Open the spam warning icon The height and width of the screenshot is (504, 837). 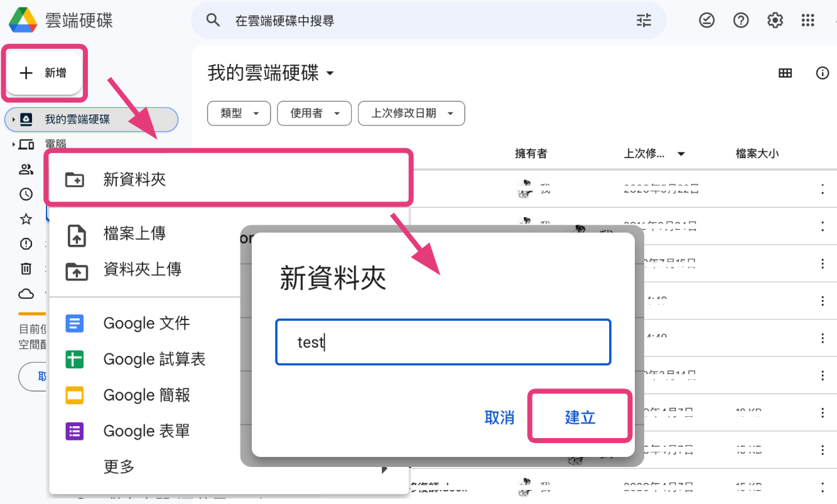[x=26, y=244]
